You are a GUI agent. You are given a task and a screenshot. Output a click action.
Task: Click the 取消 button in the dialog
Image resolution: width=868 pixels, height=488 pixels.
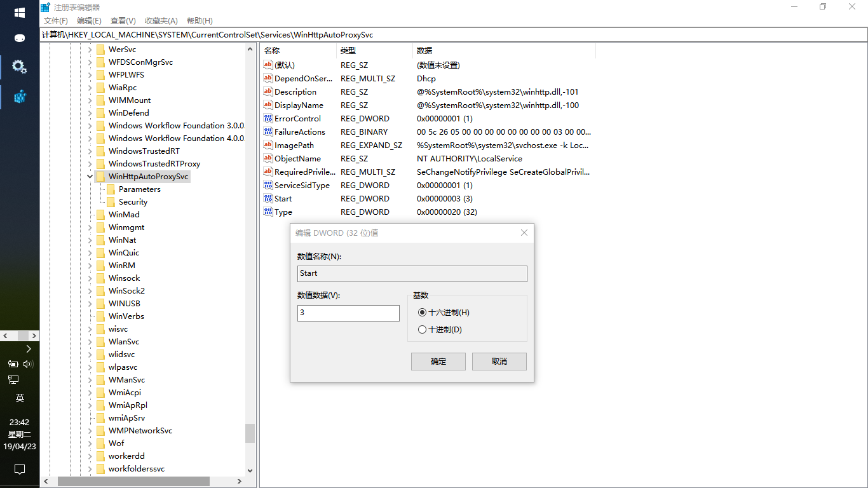pyautogui.click(x=499, y=362)
